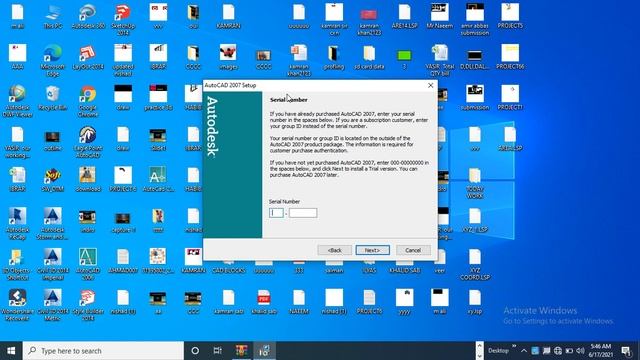Select the SW_DTM desktop shortcut

coord(53,180)
